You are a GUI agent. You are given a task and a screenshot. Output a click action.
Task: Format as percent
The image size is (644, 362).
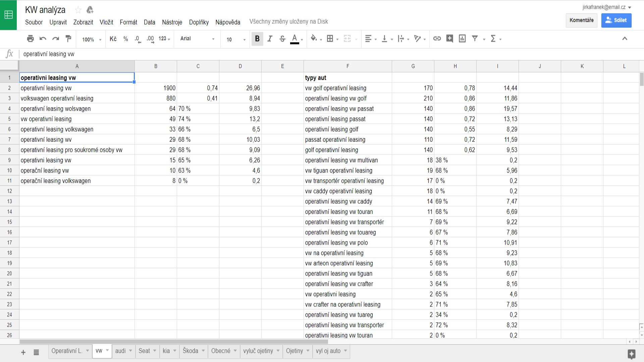[126, 39]
